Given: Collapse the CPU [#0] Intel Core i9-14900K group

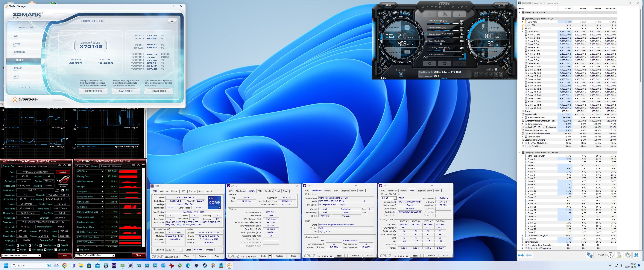Looking at the screenshot, I should coord(520,19).
